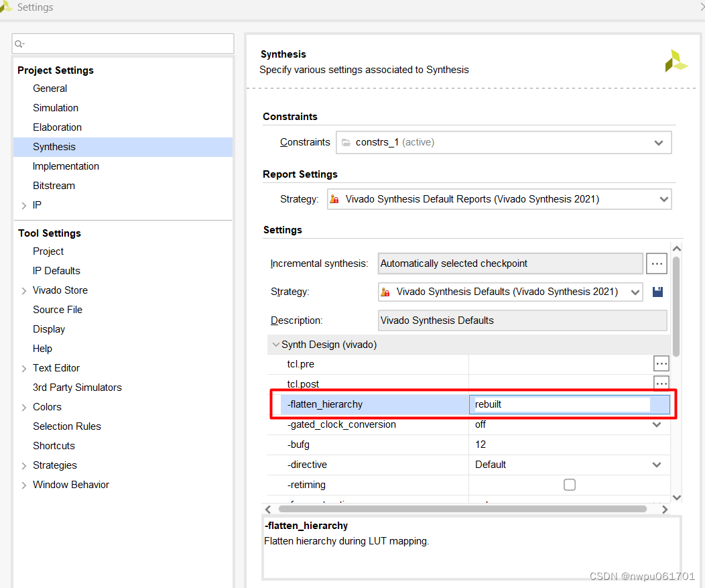Click the save strategy floppy disk icon
Screen dimensions: 705x588
658,292
